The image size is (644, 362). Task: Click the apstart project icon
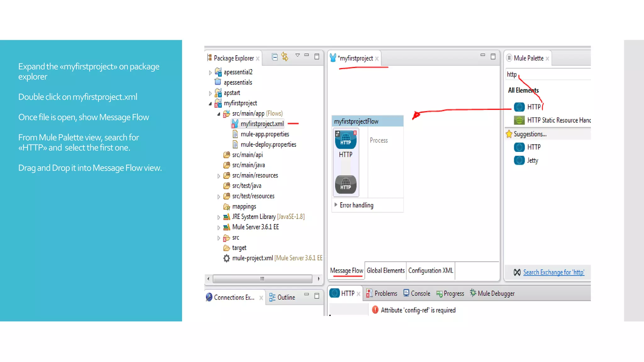[218, 93]
